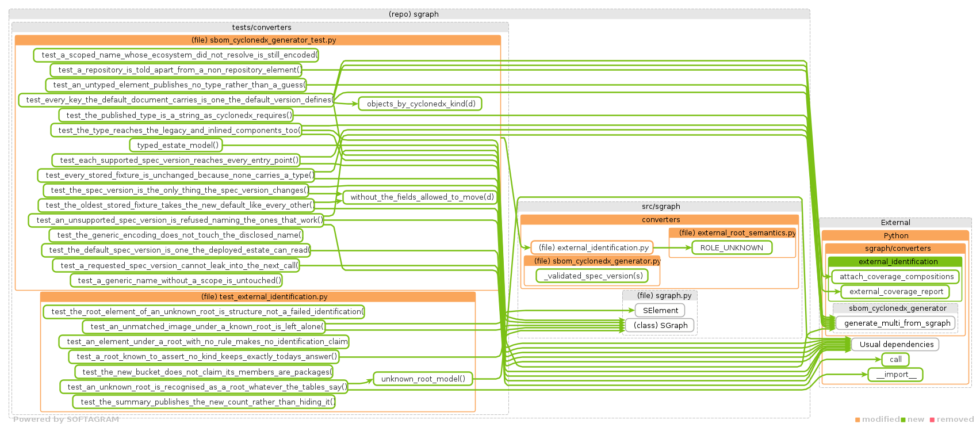Select test_every_stored_fixture_is_unchanged node
The height and width of the screenshot is (427, 980).
176,175
